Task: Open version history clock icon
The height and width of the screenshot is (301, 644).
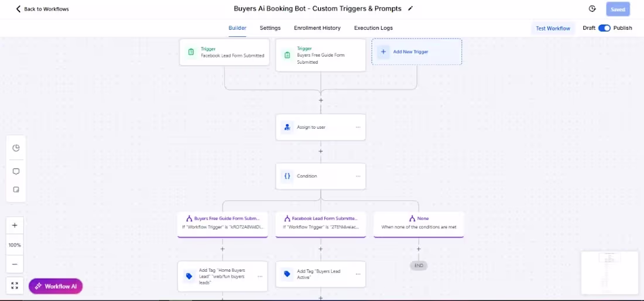Action: click(x=592, y=9)
